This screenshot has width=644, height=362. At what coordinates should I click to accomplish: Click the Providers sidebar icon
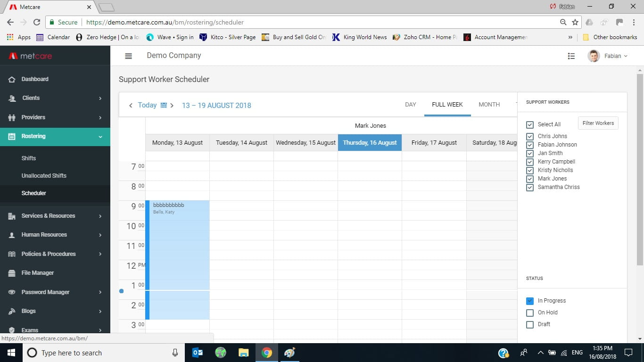point(12,117)
